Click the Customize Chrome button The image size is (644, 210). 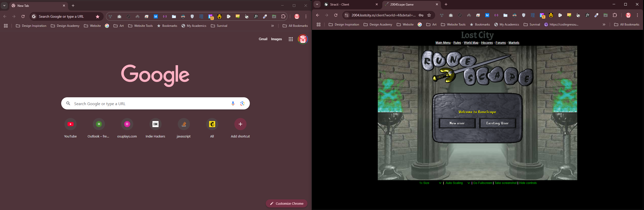pyautogui.click(x=286, y=203)
